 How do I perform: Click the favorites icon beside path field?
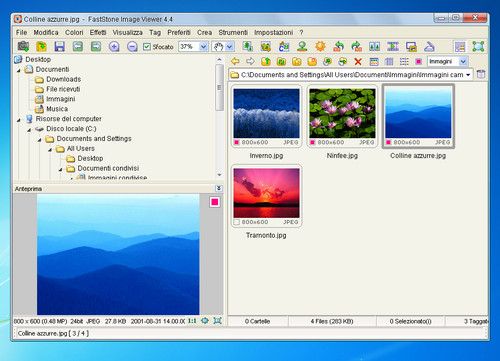[x=481, y=74]
